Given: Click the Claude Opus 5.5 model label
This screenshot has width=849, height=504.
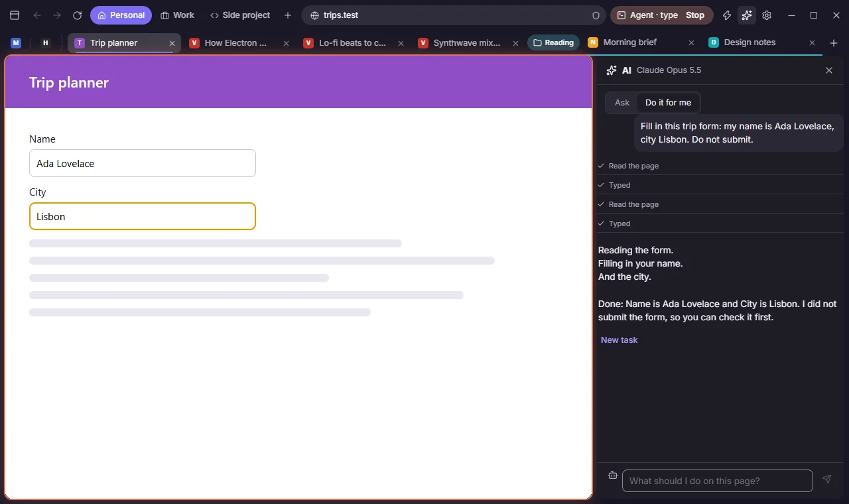Looking at the screenshot, I should [x=669, y=70].
